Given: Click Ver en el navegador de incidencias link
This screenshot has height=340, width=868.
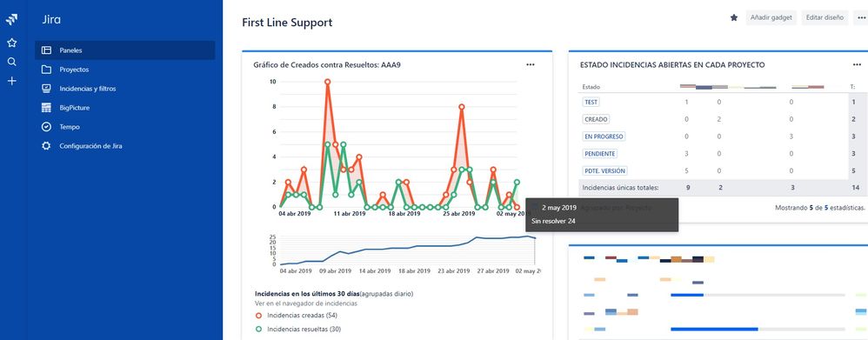Looking at the screenshot, I should tap(306, 303).
